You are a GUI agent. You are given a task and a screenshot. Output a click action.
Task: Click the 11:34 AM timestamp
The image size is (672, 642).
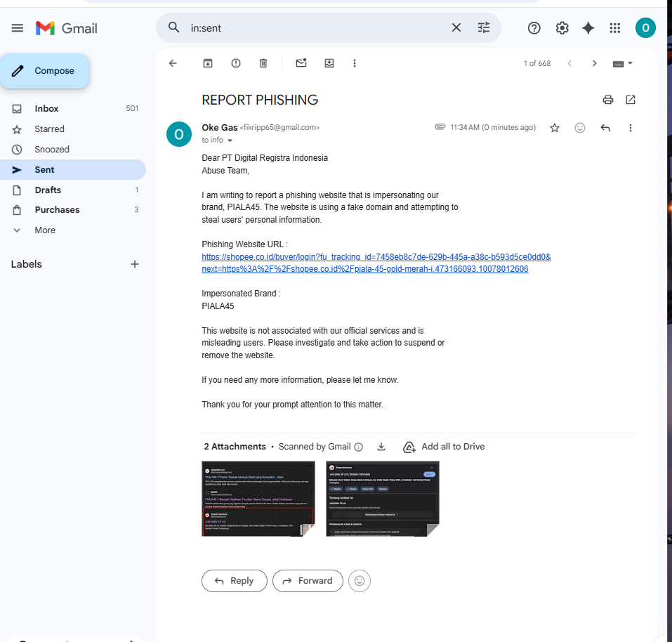pyautogui.click(x=493, y=127)
